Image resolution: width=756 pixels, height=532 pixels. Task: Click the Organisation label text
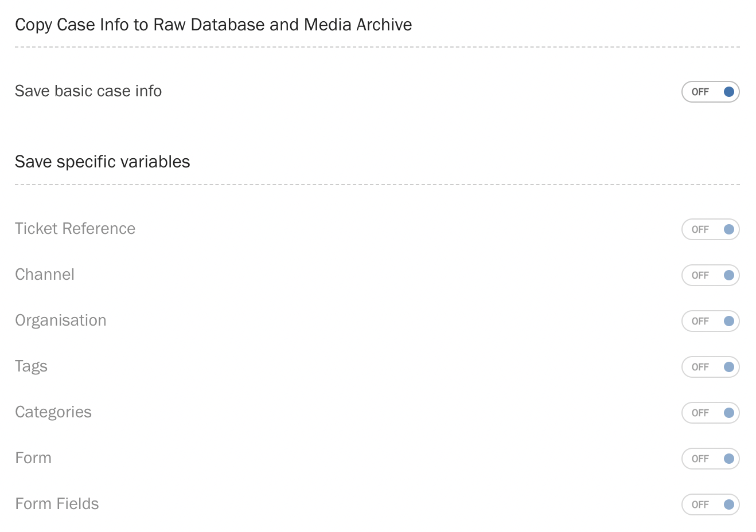[61, 320]
